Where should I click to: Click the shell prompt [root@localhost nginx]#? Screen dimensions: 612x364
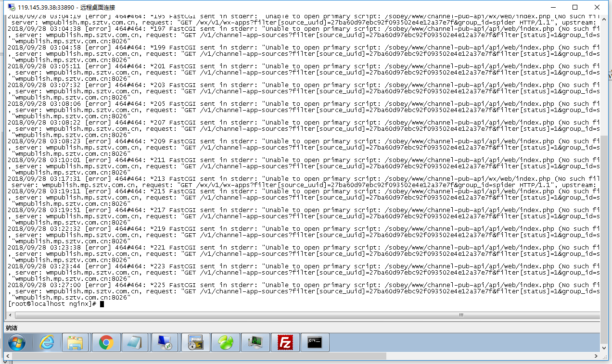[x=52, y=304]
